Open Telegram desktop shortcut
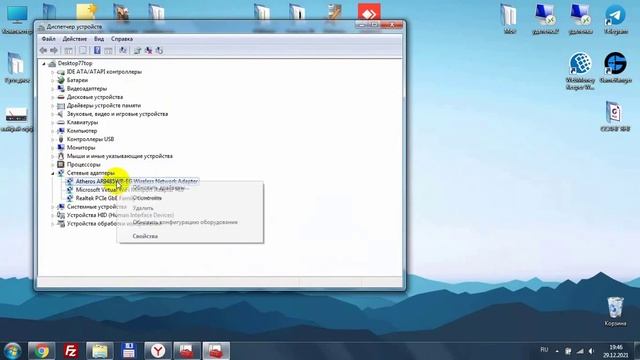 click(615, 18)
